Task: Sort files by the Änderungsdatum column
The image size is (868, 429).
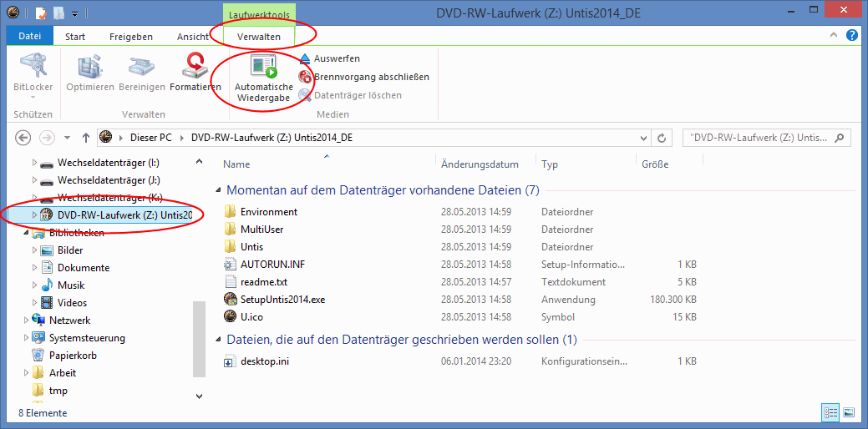Action: coord(480,164)
